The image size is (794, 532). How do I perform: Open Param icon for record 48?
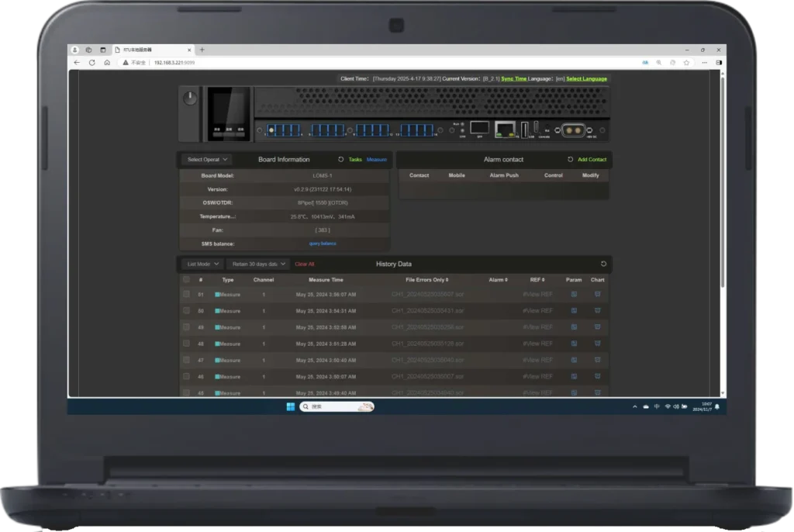point(574,344)
